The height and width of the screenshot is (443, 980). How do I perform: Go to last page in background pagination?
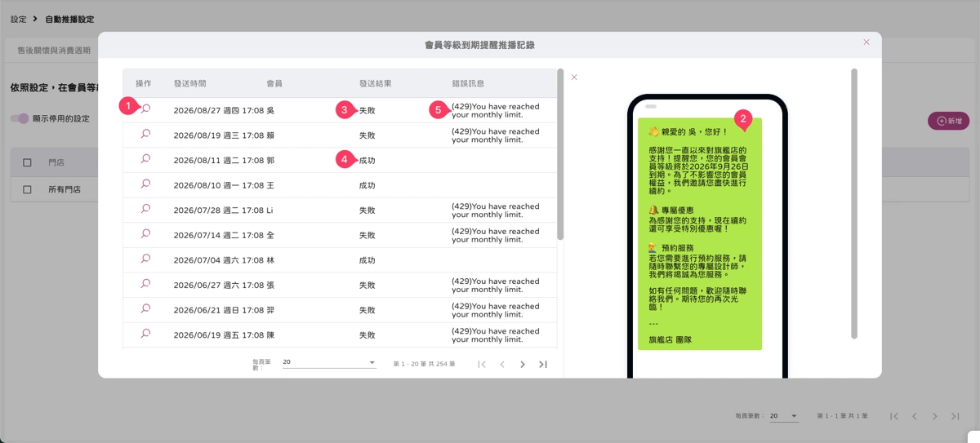click(955, 416)
